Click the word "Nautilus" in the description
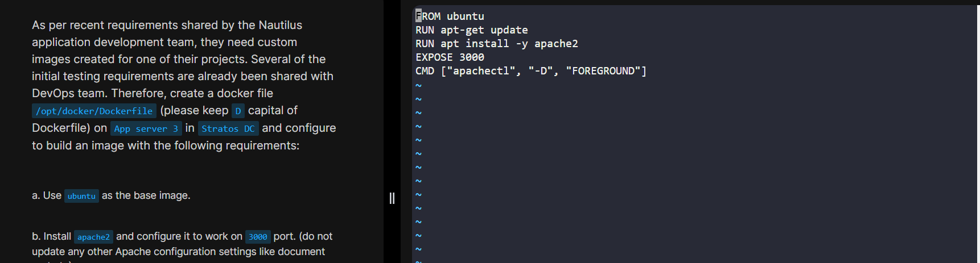Image resolution: width=980 pixels, height=263 pixels. (280, 25)
